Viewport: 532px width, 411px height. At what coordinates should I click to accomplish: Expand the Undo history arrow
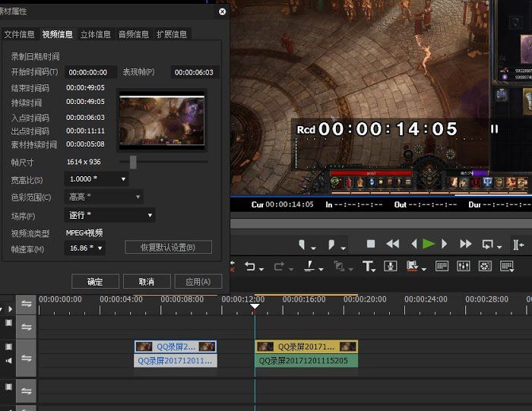click(261, 269)
